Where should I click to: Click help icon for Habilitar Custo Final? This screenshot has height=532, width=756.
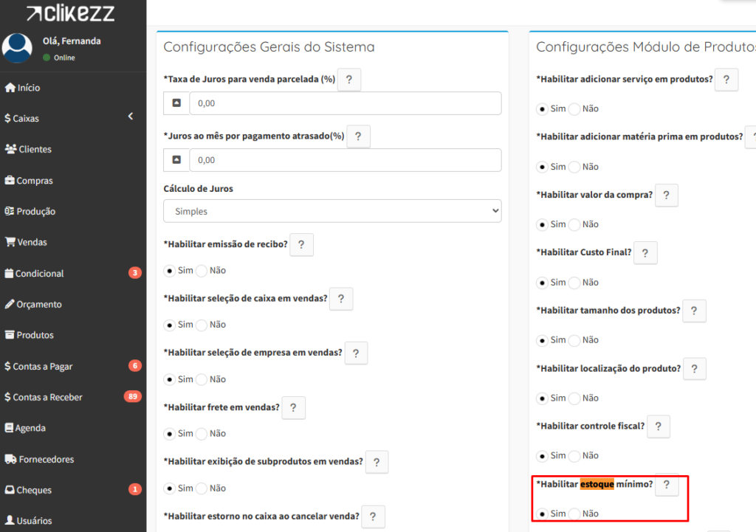645,253
